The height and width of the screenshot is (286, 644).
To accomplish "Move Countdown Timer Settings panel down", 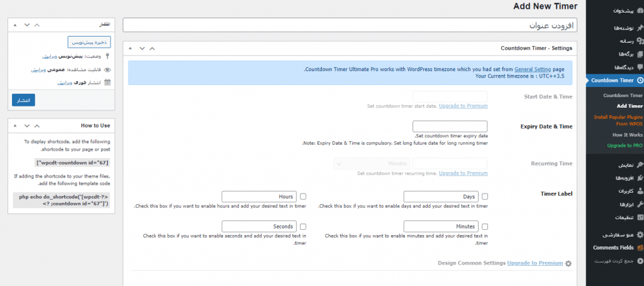I will coord(142,48).
